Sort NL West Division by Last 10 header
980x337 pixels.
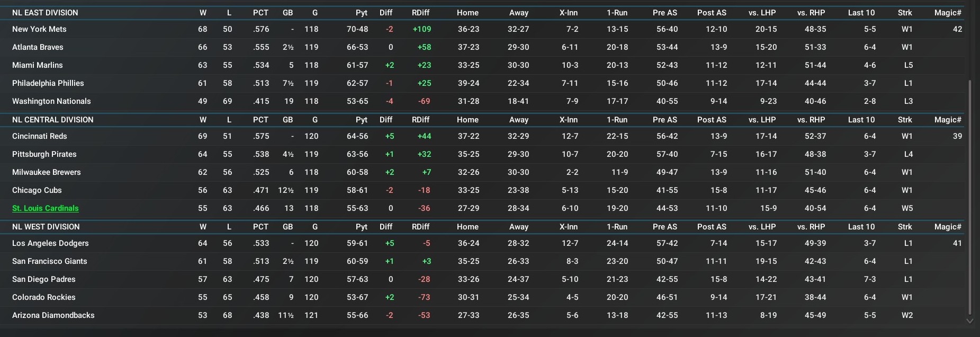[861, 227]
